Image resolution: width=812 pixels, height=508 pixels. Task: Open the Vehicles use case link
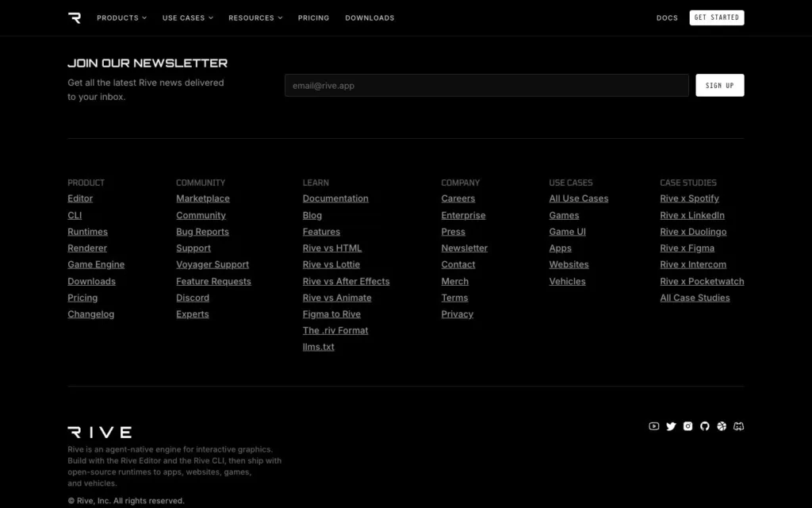pos(568,282)
